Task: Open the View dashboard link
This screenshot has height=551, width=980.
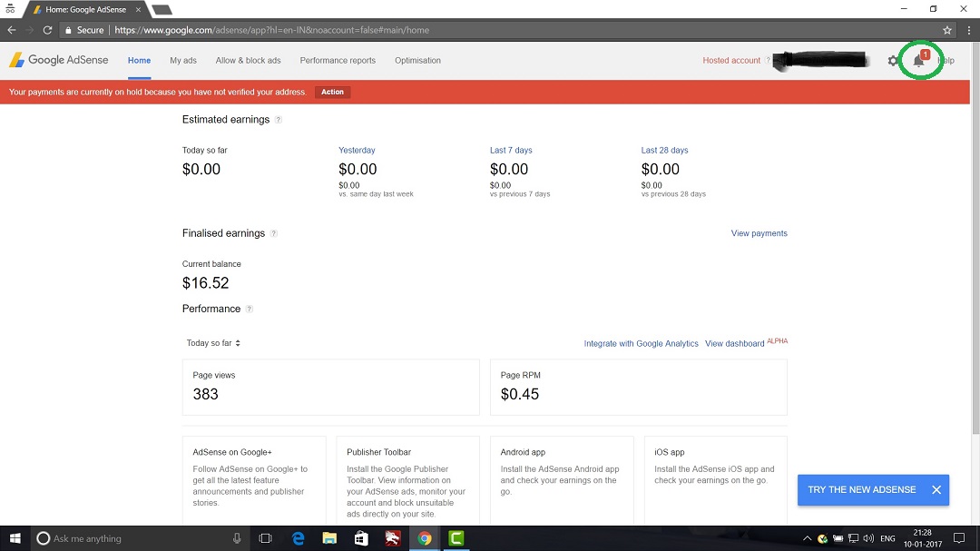Action: coord(734,343)
